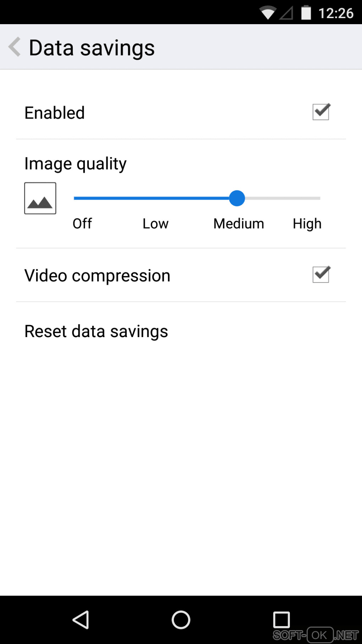
Task: Tap the image quality picture icon
Action: (x=40, y=198)
